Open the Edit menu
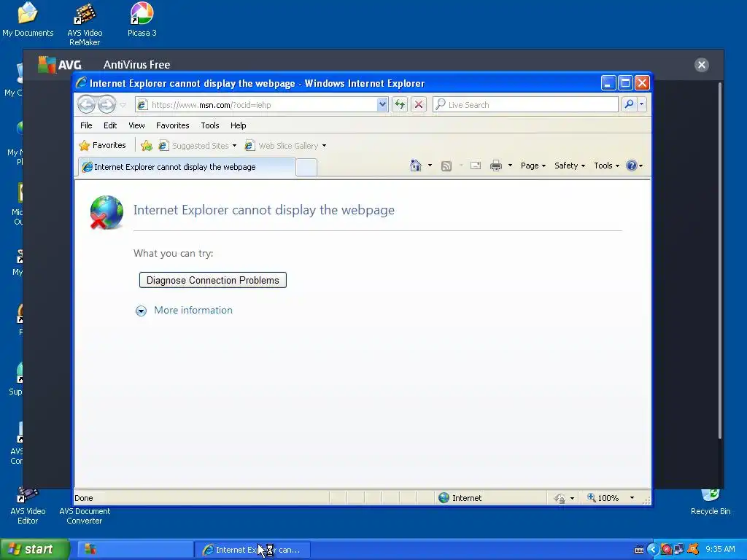The width and height of the screenshot is (747, 560). point(110,125)
